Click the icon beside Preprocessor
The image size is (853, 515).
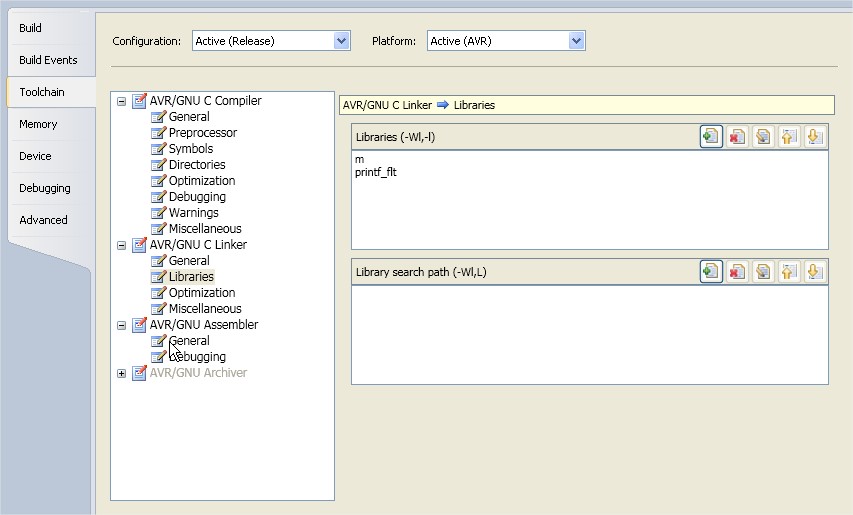coord(158,133)
